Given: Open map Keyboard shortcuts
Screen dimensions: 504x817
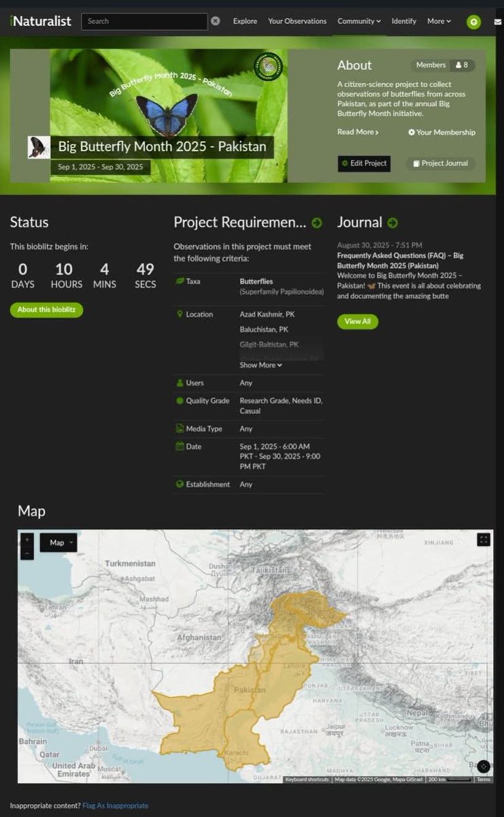Looking at the screenshot, I should [x=307, y=780].
